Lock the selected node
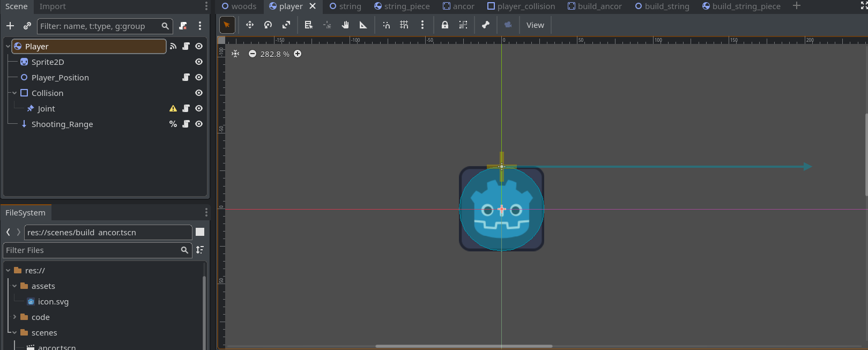Viewport: 868px width, 350px height. 445,25
